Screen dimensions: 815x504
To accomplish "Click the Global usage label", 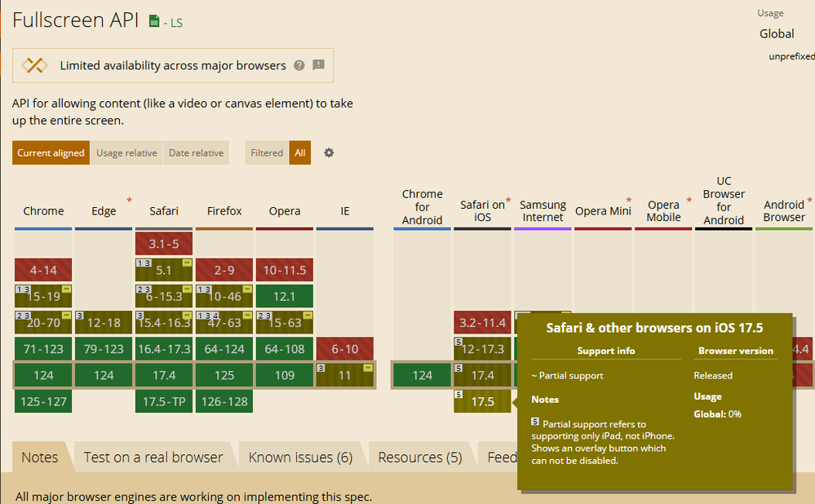I will coord(777,33).
